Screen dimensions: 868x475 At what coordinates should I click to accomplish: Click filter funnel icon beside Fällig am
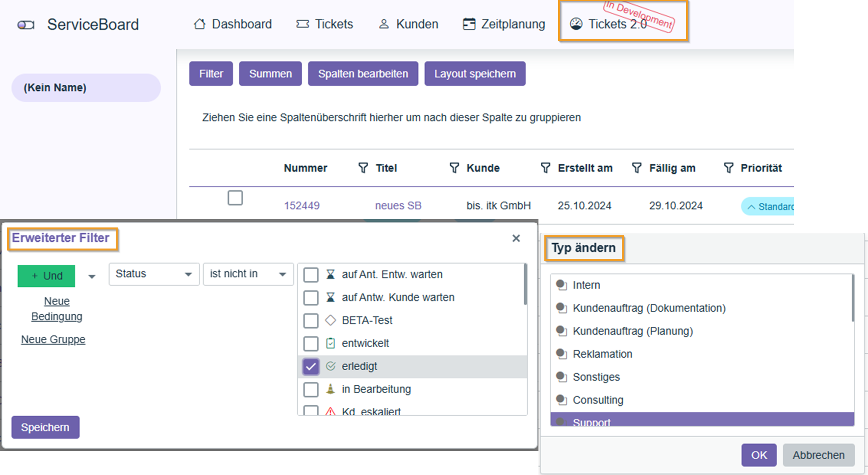(x=637, y=168)
